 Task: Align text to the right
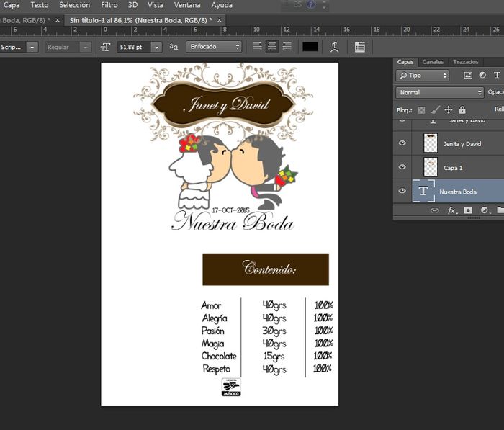click(x=287, y=47)
